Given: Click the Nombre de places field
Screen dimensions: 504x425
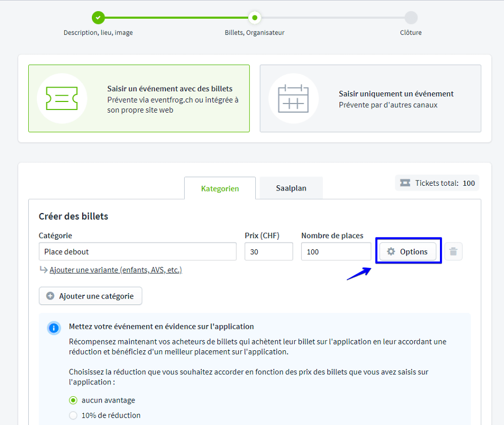Looking at the screenshot, I should (x=336, y=251).
